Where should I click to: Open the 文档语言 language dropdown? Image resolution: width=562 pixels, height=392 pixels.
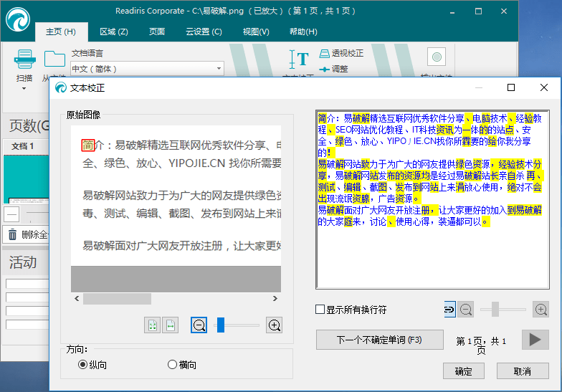click(x=219, y=69)
